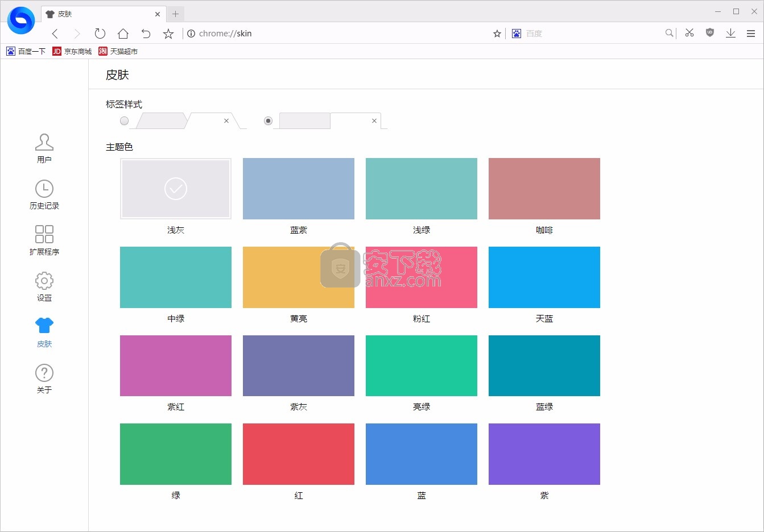Click the magnifier search icon
The height and width of the screenshot is (532, 764).
pos(669,33)
